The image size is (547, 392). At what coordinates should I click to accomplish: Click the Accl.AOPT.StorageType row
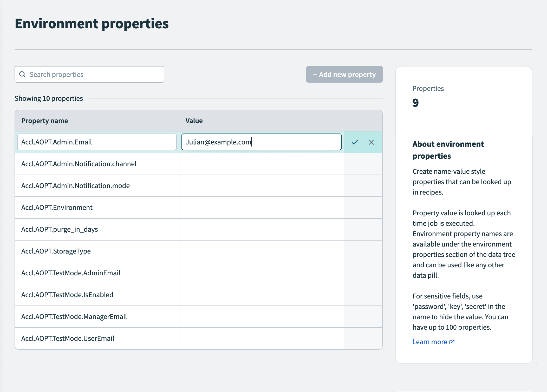point(56,251)
